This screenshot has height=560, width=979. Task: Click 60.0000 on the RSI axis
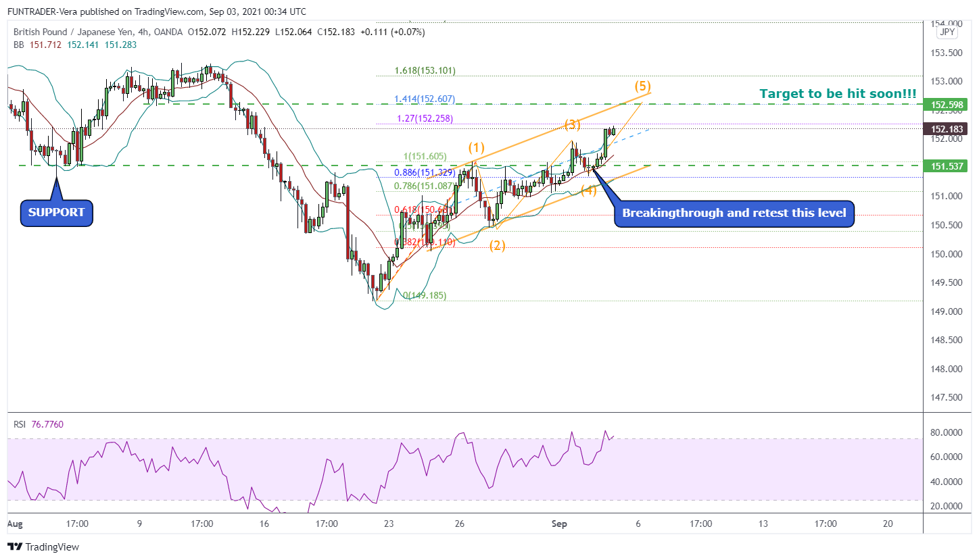pos(945,457)
